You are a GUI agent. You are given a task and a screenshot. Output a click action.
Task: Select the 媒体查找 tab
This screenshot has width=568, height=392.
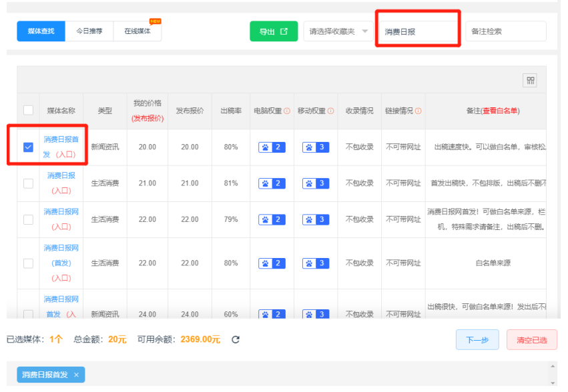tap(41, 31)
